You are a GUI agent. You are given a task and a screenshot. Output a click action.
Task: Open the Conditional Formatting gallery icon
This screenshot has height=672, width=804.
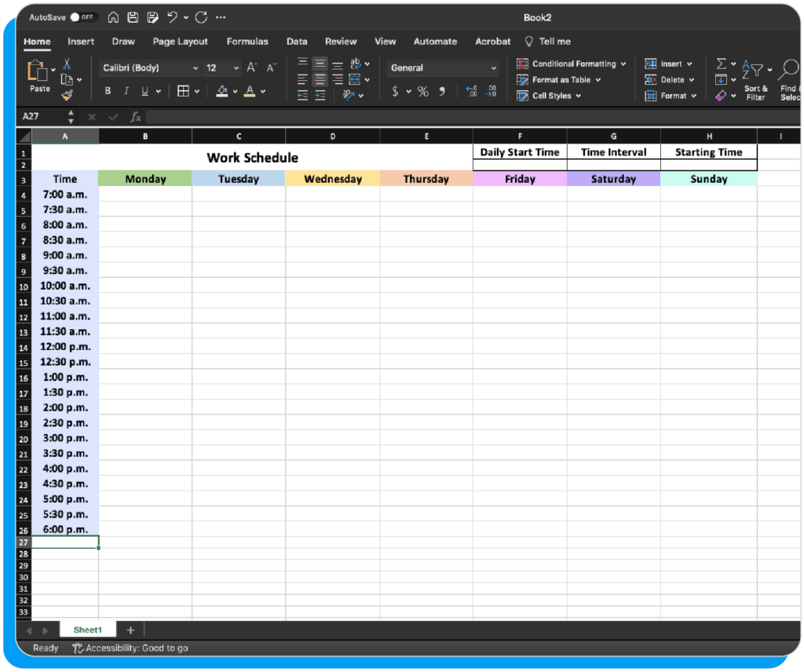(x=523, y=64)
